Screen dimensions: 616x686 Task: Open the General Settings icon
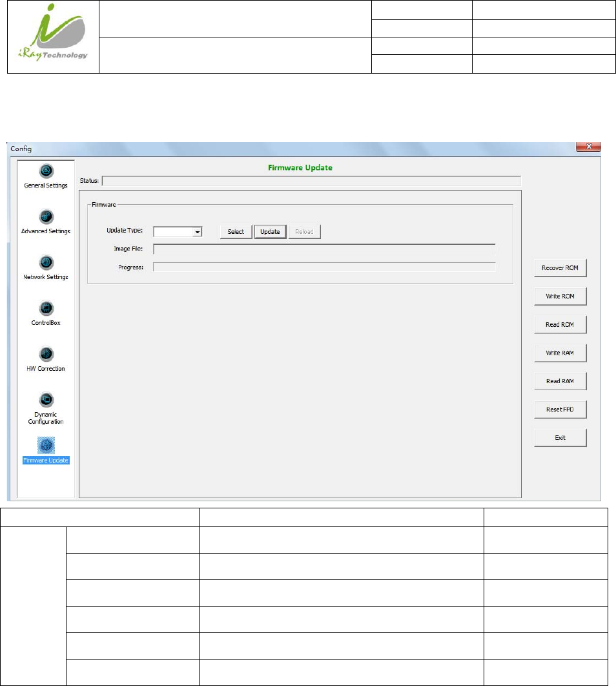(46, 171)
